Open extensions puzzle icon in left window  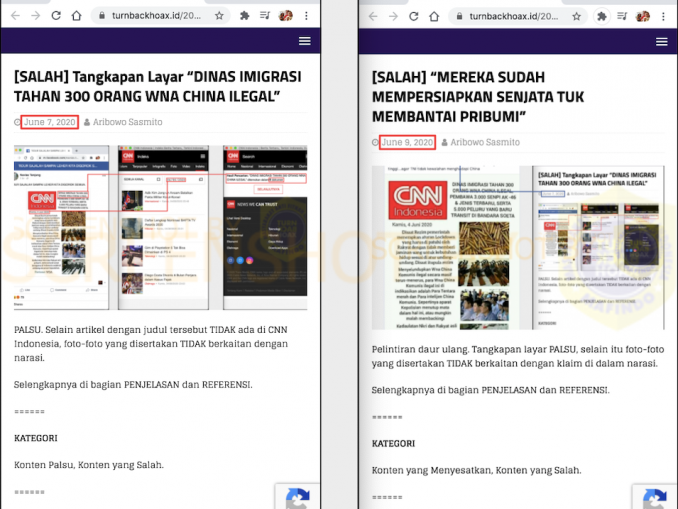(244, 16)
